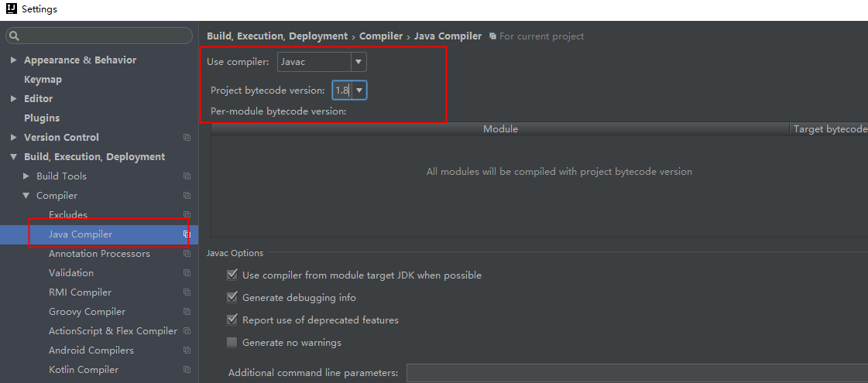The height and width of the screenshot is (383, 868).
Task: Click the 'Javac Options' section label
Action: pyautogui.click(x=235, y=253)
